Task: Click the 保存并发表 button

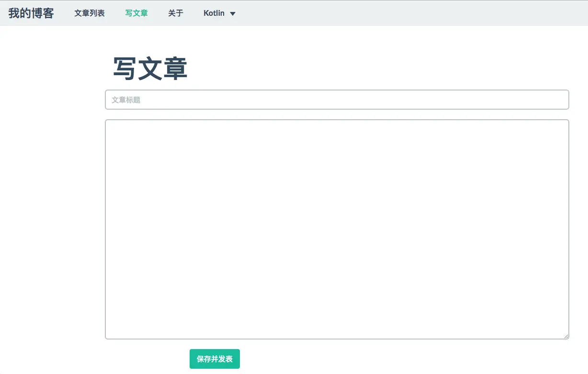Action: click(x=215, y=359)
